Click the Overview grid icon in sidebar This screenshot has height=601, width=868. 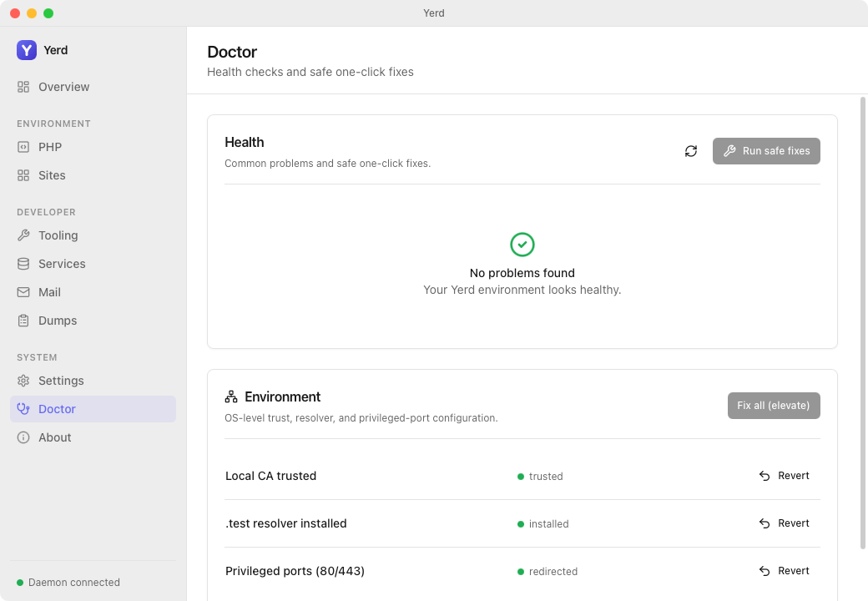[23, 87]
